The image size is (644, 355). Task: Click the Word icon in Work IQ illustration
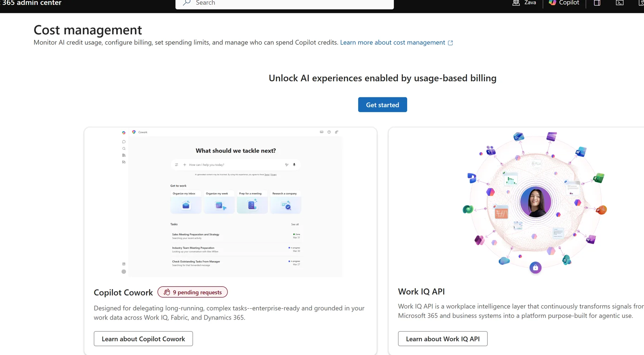[x=580, y=152]
